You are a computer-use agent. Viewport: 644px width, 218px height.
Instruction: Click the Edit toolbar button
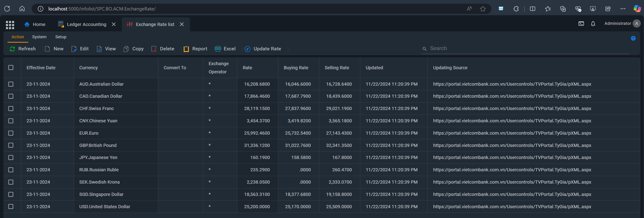point(80,49)
